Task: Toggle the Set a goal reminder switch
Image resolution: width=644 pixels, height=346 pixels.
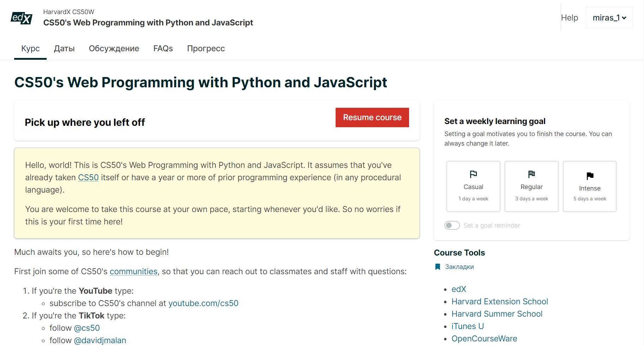Action: pos(452,225)
